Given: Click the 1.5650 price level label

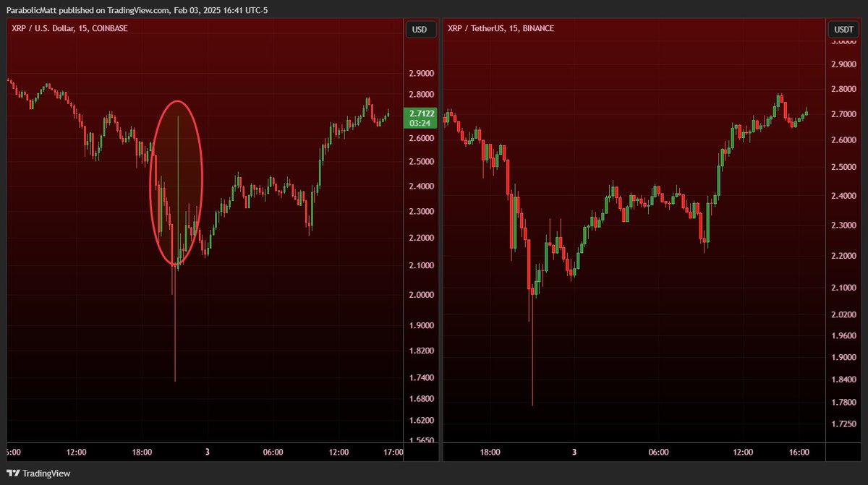Looking at the screenshot, I should coord(422,441).
